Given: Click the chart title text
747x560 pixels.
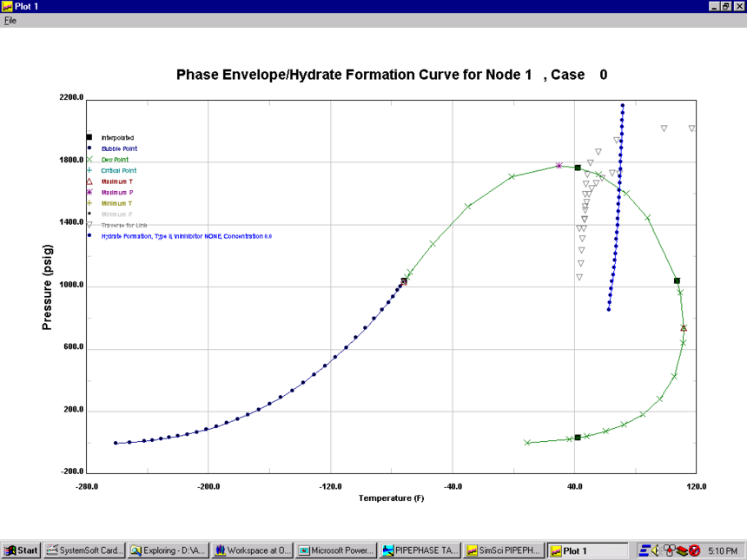Looking at the screenshot, I should click(x=391, y=76).
